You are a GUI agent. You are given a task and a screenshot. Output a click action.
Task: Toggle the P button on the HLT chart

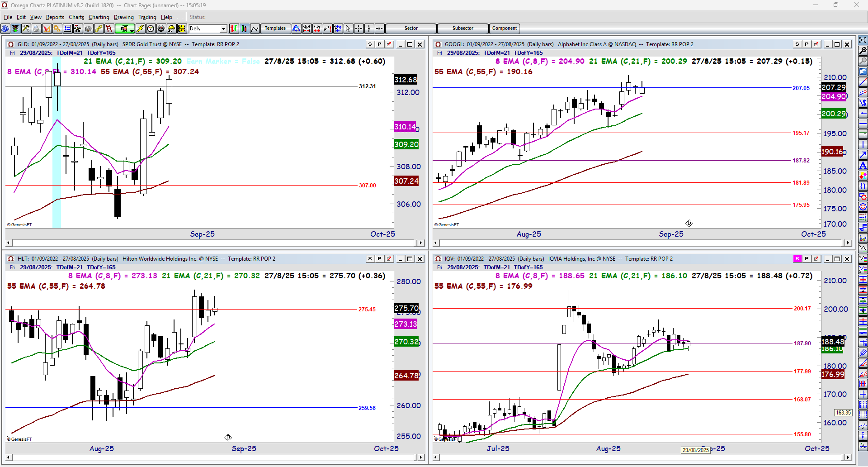point(379,259)
